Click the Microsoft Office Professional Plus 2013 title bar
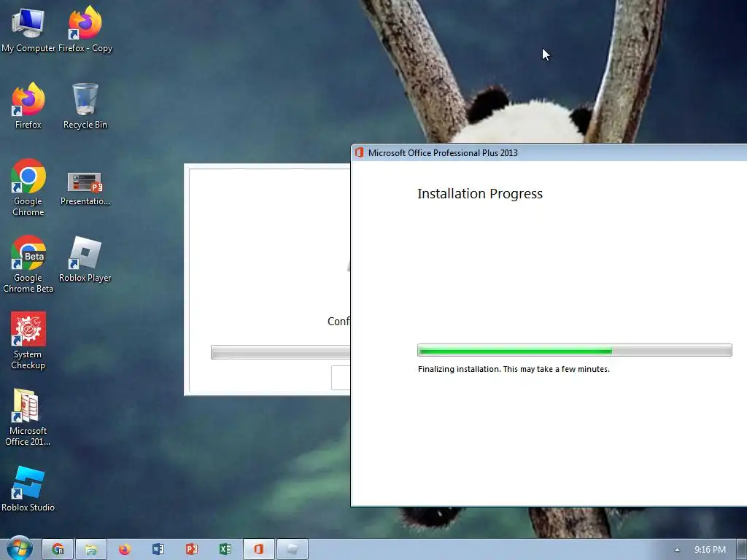This screenshot has width=747, height=560. (549, 153)
